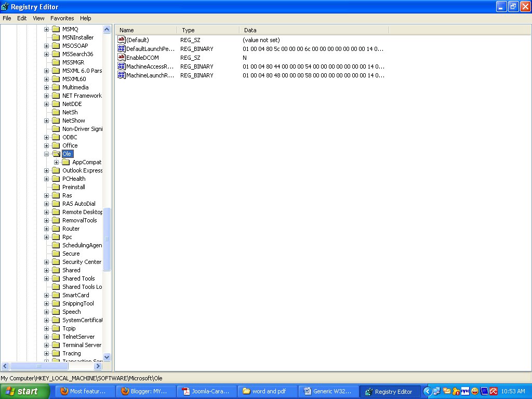Click the Router folder icon
532x399 pixels.
coord(56,229)
